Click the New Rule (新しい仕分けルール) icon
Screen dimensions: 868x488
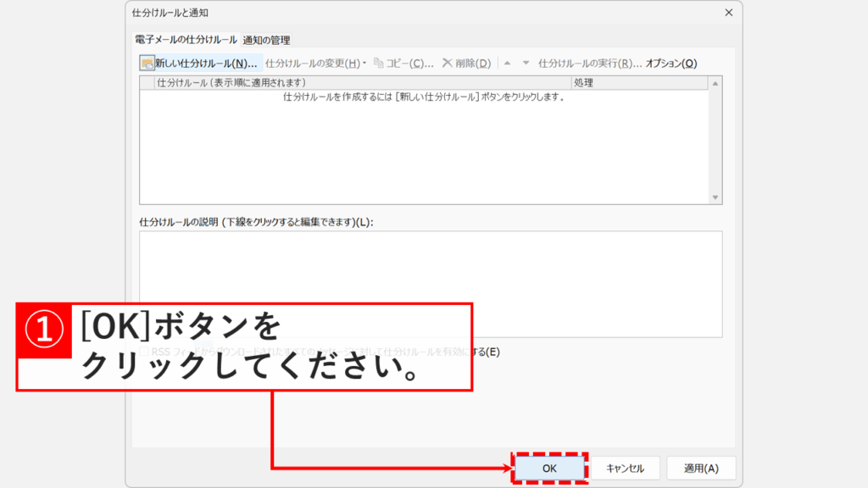tap(147, 64)
